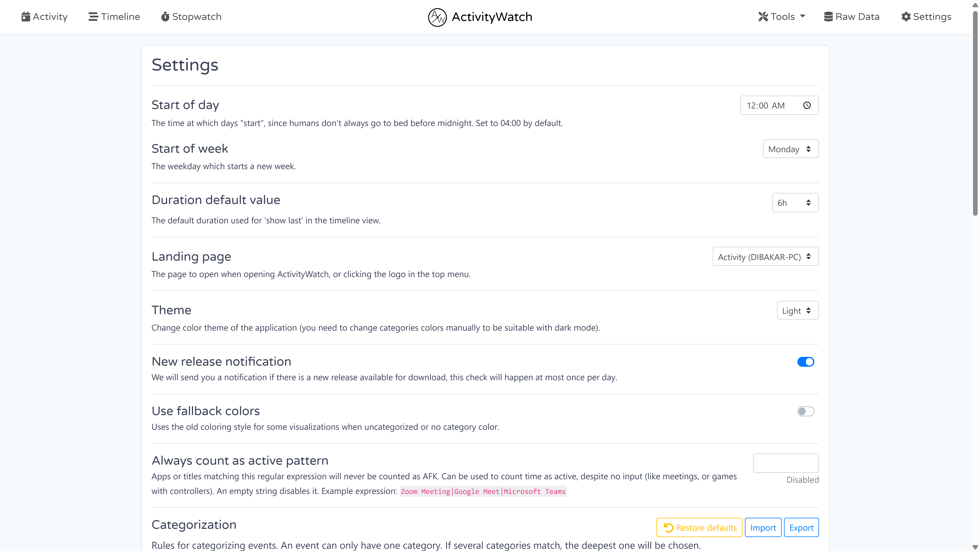Click the Duration default value heading
The image size is (980, 551).
(216, 200)
